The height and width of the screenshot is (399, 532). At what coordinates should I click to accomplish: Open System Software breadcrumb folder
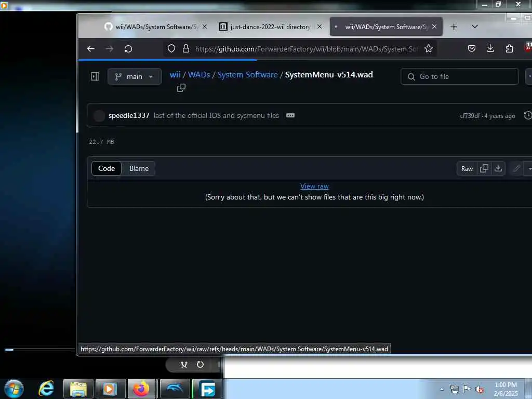tap(247, 75)
